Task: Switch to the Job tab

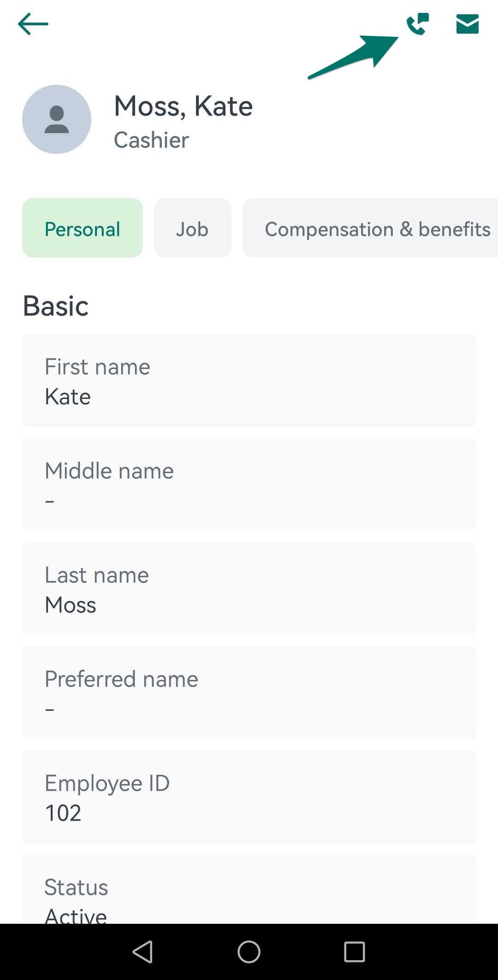Action: pyautogui.click(x=192, y=228)
